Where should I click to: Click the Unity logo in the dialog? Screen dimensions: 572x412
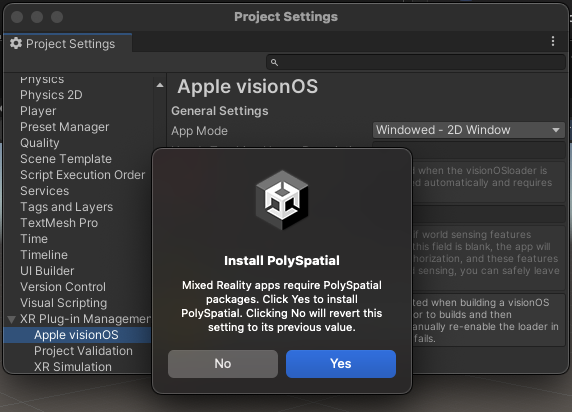point(282,200)
